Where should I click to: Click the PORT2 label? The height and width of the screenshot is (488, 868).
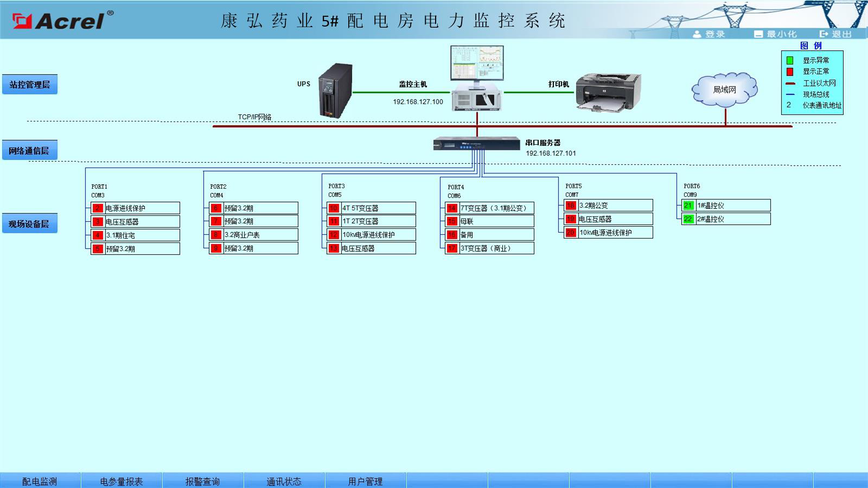218,187
